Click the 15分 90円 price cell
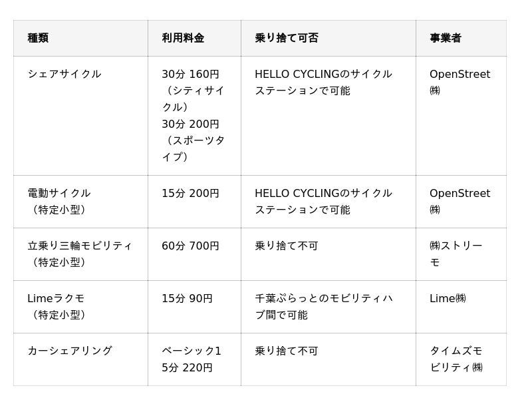This screenshot has height=406, width=532. pyautogui.click(x=187, y=299)
